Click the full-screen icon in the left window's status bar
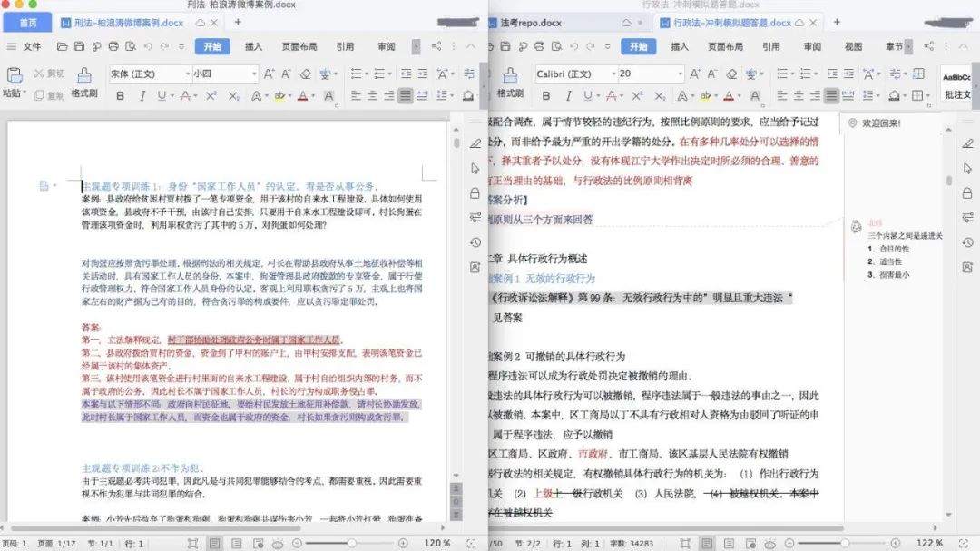Screen dimensions: 980x551 [x=471, y=544]
